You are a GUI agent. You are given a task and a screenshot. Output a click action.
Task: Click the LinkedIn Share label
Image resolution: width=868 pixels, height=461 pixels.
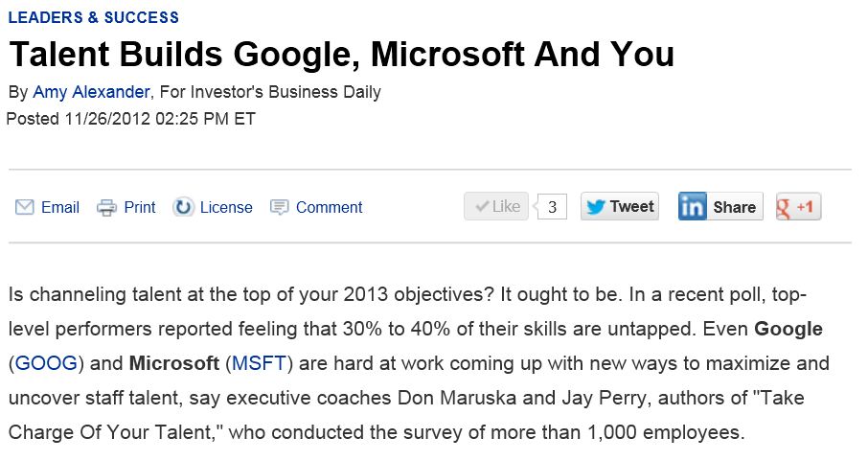click(x=734, y=207)
